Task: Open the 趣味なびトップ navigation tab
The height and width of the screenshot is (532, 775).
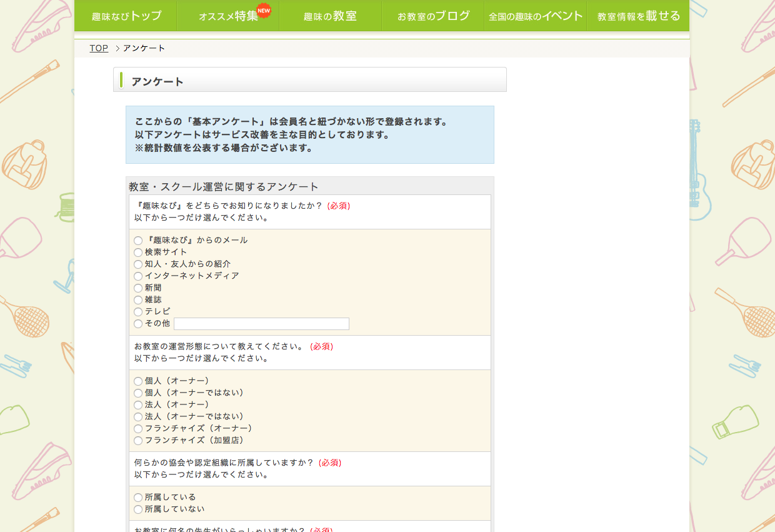Action: pos(126,16)
